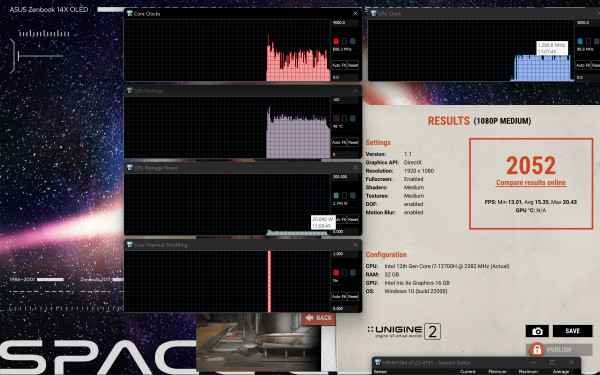Click the teal color swatch in the CPU Package Power graph
The image size is (600, 375).
[336, 196]
